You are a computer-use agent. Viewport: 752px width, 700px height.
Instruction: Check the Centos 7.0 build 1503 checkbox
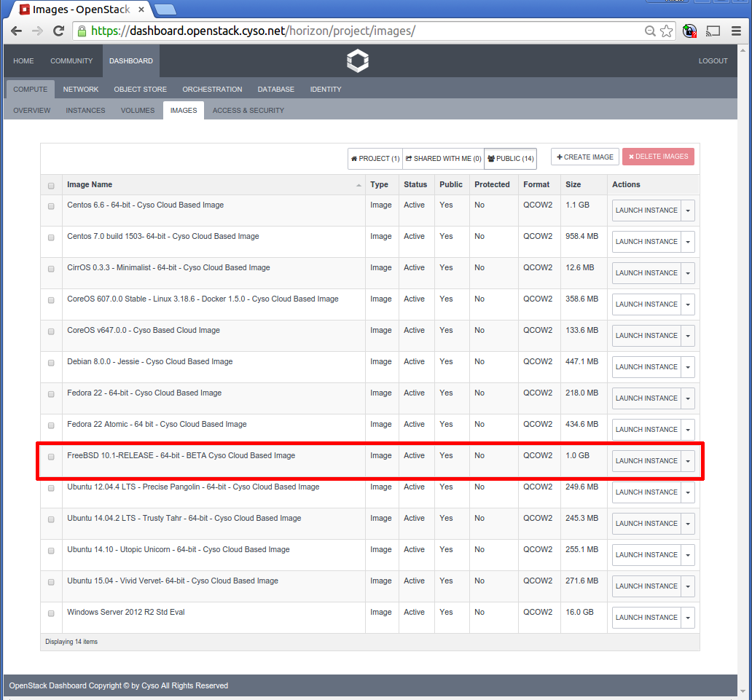pos(51,237)
